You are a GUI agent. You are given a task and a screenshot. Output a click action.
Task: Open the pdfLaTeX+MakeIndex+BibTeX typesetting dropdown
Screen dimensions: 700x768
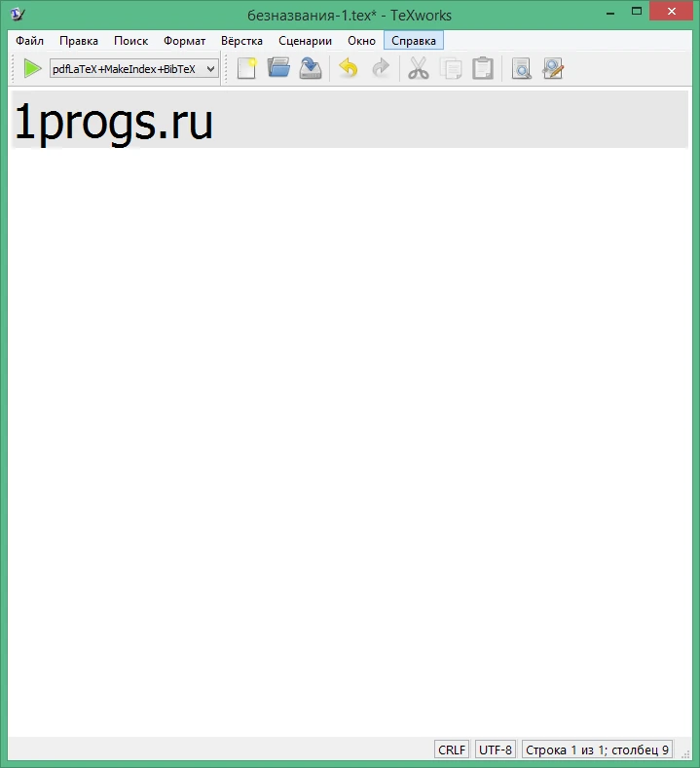coord(133,68)
